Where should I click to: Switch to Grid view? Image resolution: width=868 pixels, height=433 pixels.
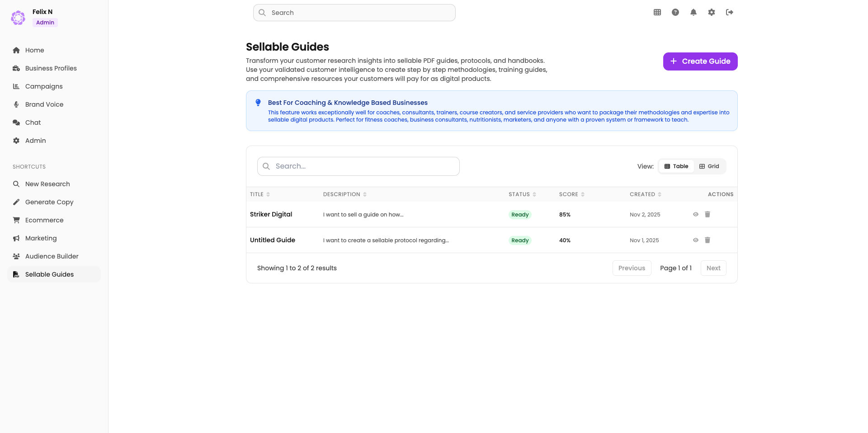click(x=709, y=166)
